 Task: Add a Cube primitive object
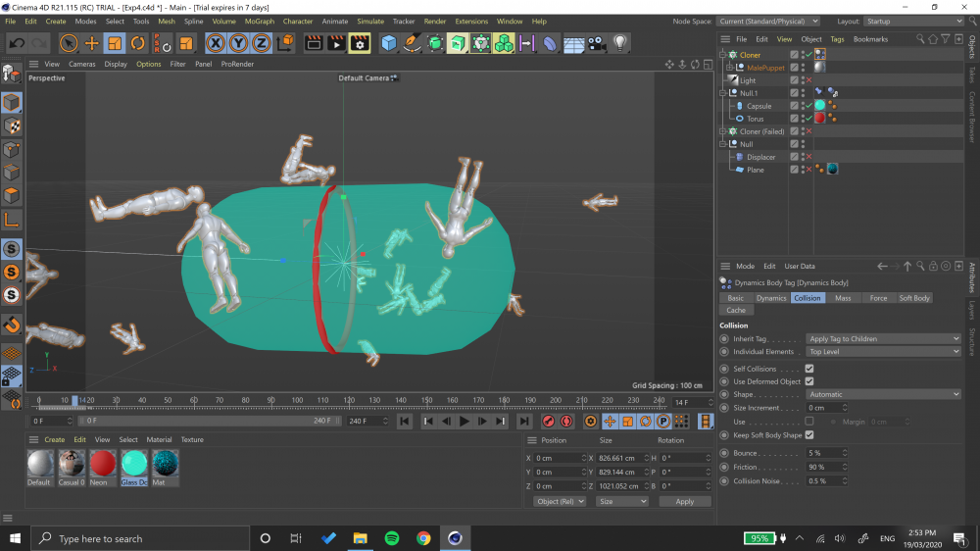[x=389, y=43]
